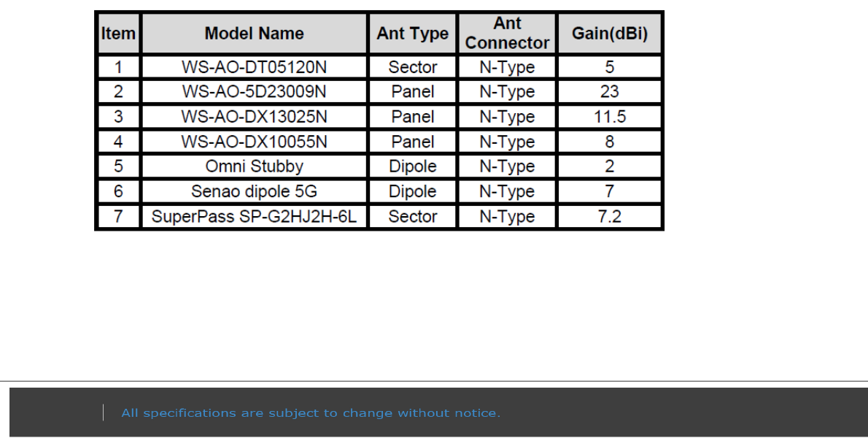Click the Gain(dBi) column header
Viewport: 868px width, 438px height.
[x=609, y=34]
